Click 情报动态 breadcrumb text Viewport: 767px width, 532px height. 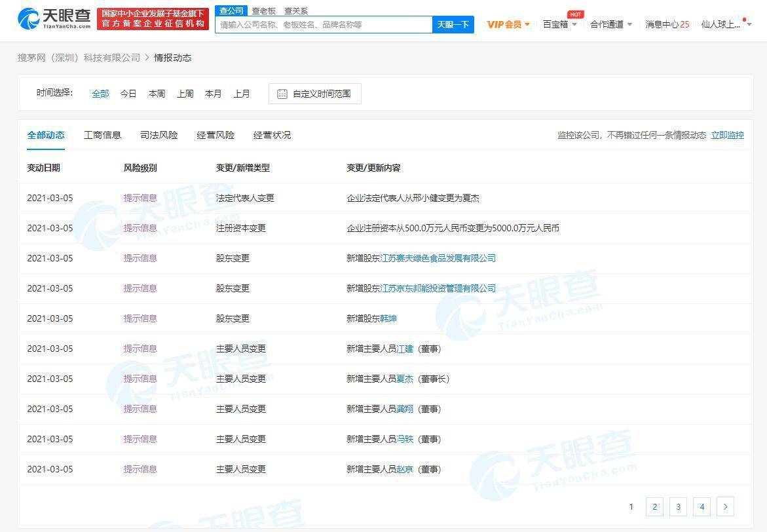click(173, 58)
